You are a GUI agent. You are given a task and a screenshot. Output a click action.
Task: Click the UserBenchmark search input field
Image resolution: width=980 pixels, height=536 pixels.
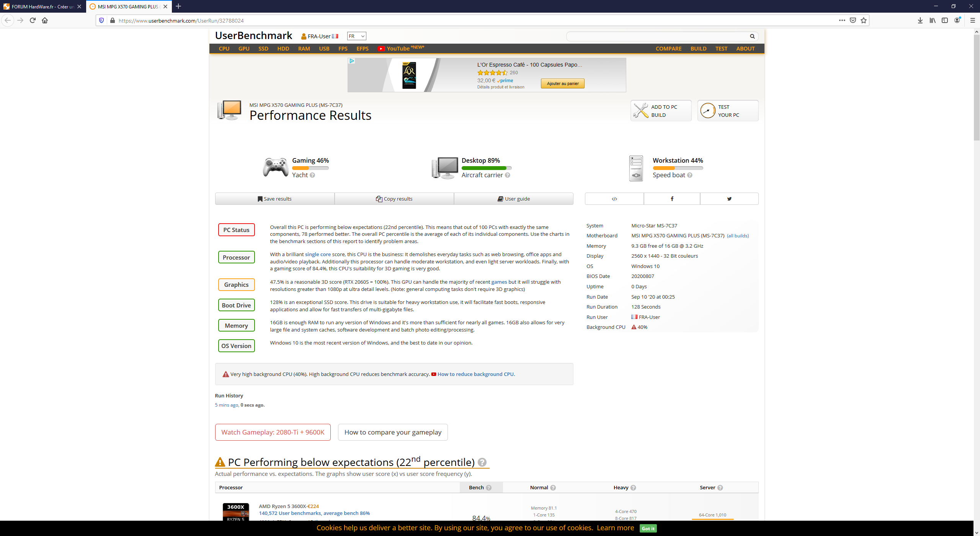(657, 36)
